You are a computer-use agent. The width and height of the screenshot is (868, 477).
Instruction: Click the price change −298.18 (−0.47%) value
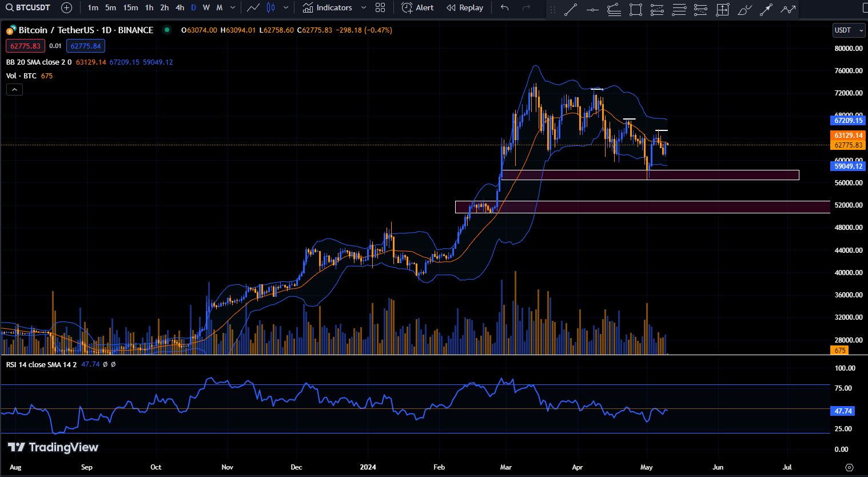[x=364, y=30]
